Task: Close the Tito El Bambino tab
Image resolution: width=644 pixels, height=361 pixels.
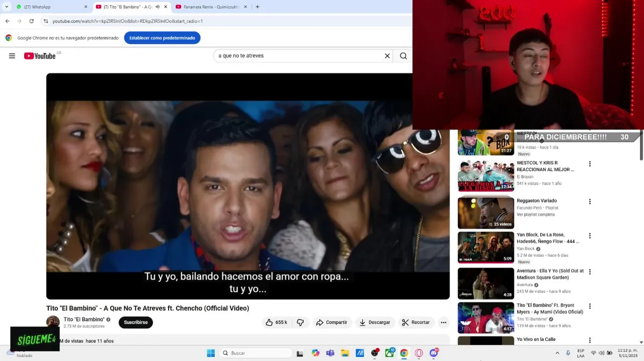Action: (x=166, y=7)
